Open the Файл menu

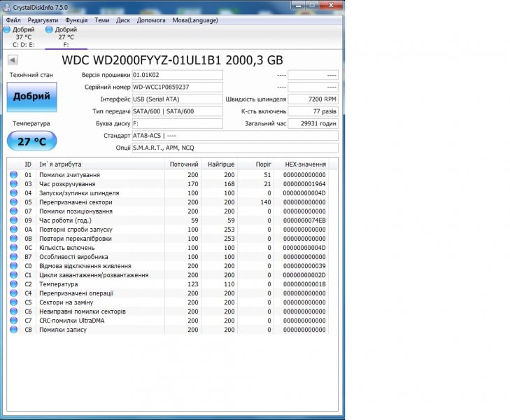[13, 20]
